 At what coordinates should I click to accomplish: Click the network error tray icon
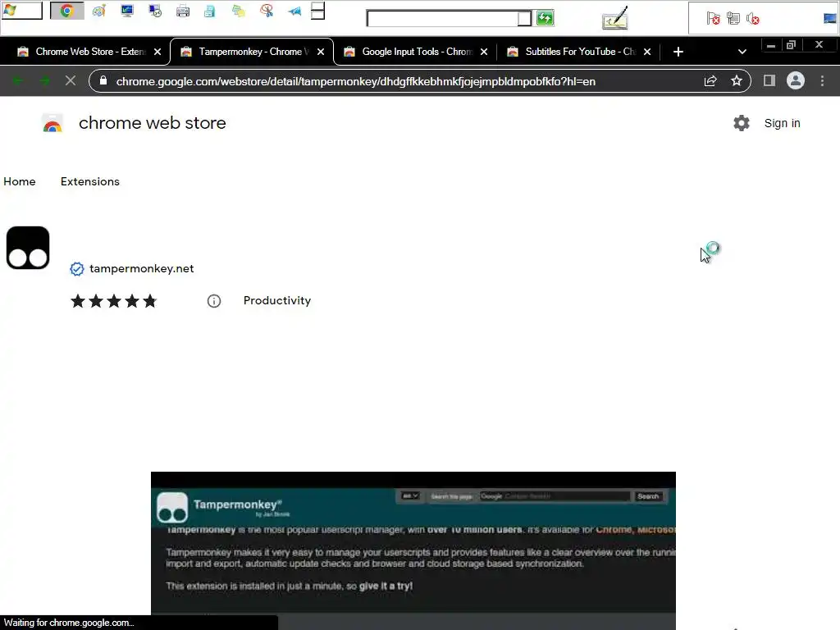733,19
